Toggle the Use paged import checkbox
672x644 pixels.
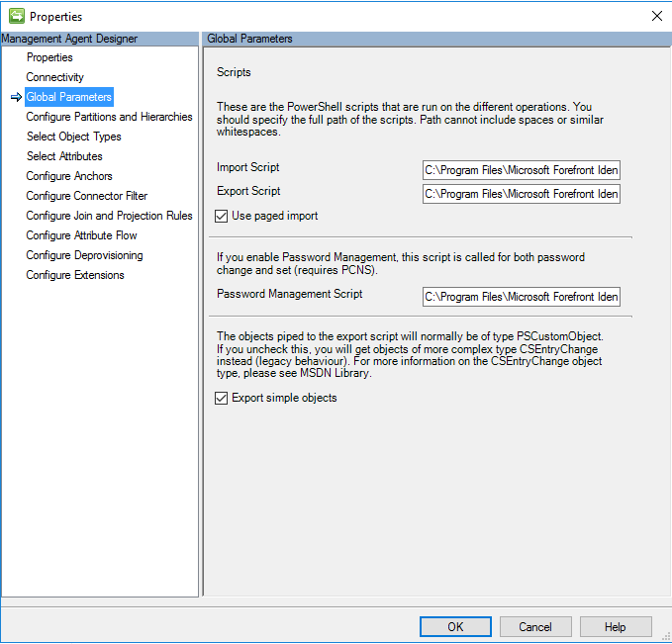click(x=223, y=216)
